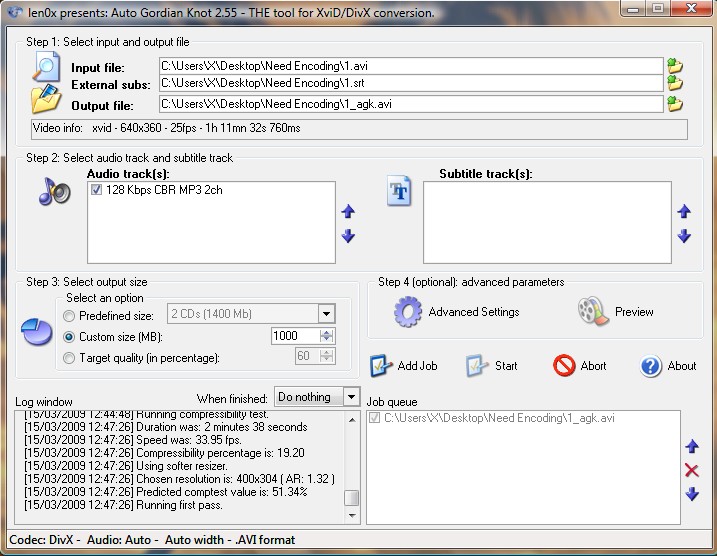Open the output file browse folder icon
Image resolution: width=717 pixels, height=556 pixels.
point(675,104)
